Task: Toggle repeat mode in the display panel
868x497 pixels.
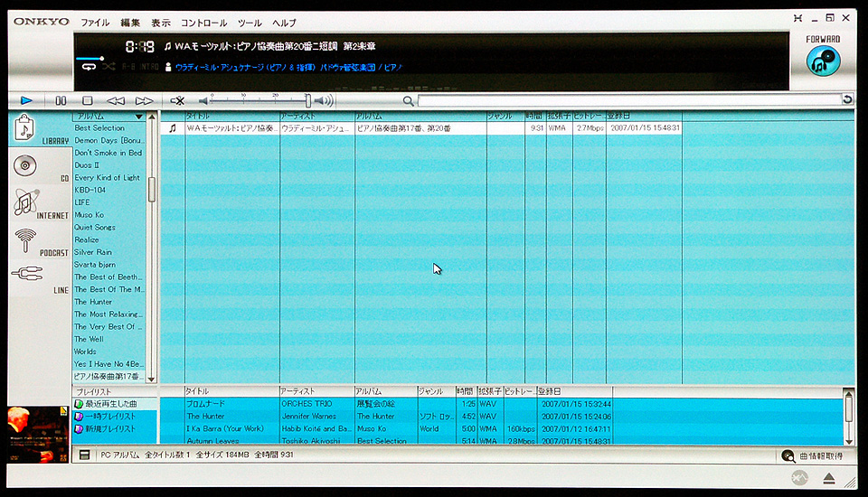Action: (89, 66)
